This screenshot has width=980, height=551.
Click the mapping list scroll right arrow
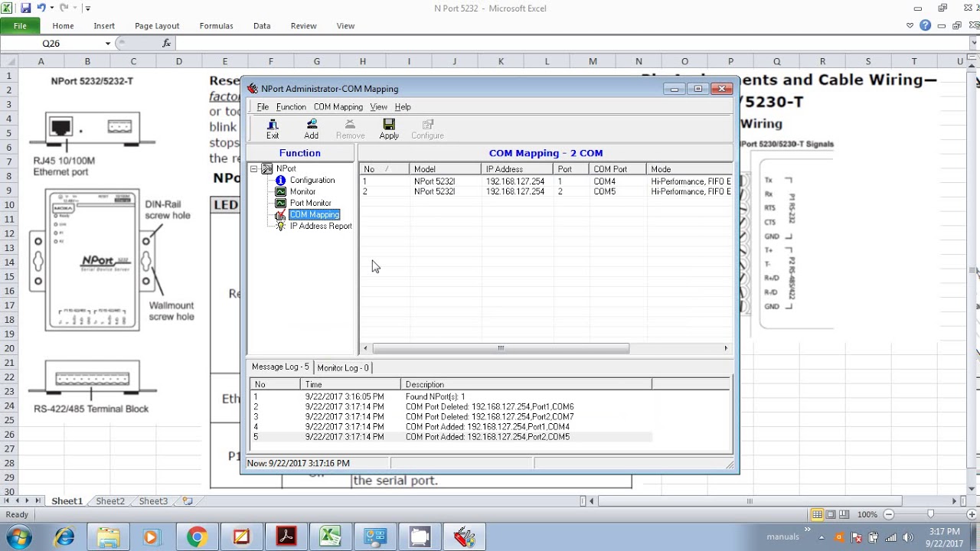point(726,348)
